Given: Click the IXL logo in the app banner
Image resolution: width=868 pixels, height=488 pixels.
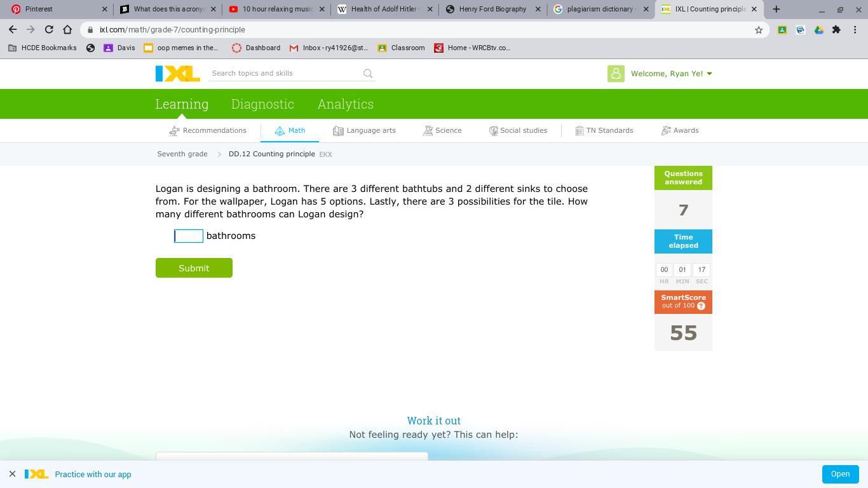Looking at the screenshot, I should [36, 474].
